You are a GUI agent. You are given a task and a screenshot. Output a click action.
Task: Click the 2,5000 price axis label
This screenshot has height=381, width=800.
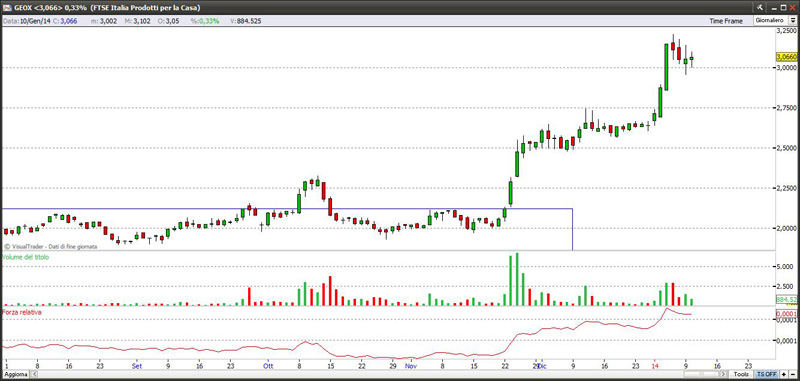786,148
